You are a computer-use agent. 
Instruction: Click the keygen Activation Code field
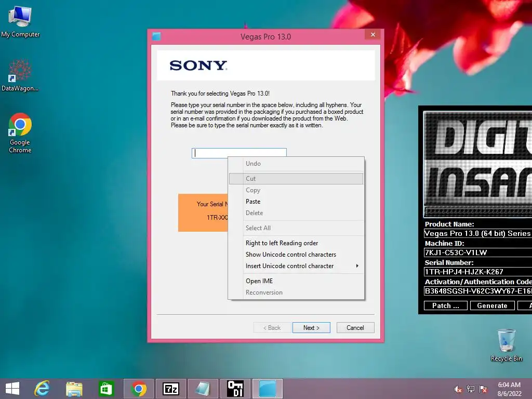pyautogui.click(x=478, y=291)
